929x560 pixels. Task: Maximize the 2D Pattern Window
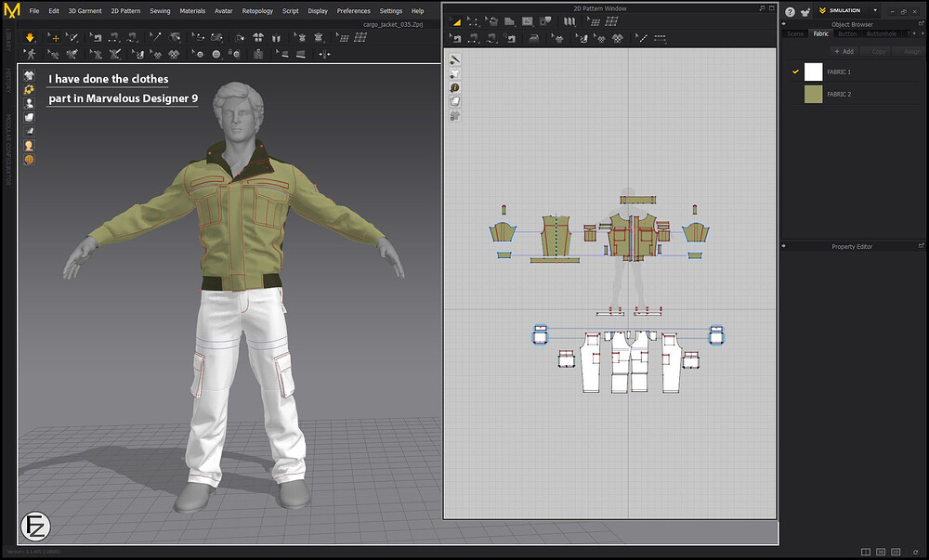(771, 8)
